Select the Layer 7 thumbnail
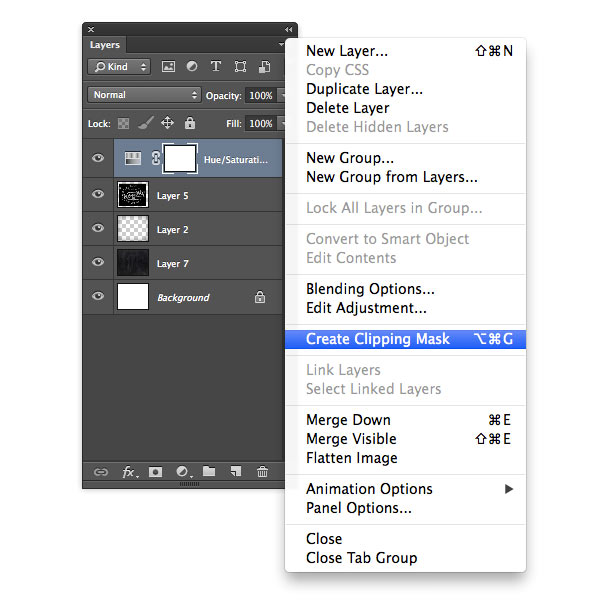The width and height of the screenshot is (600, 600). click(x=133, y=263)
